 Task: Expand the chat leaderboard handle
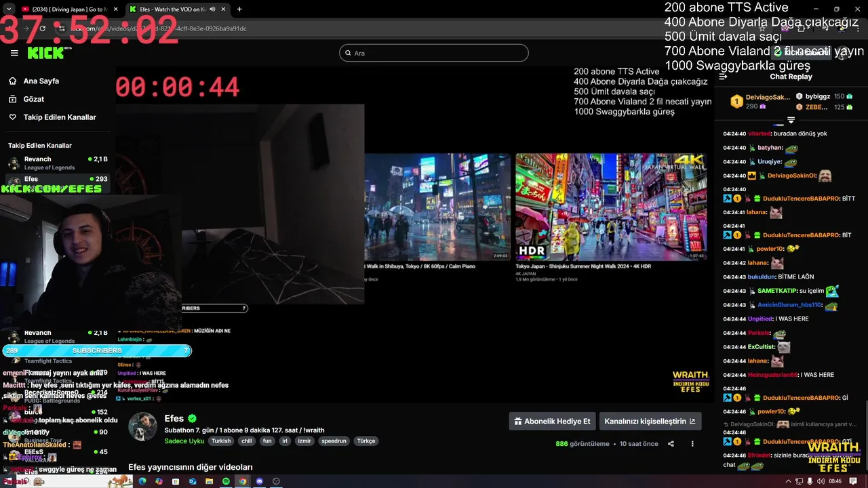(791, 120)
